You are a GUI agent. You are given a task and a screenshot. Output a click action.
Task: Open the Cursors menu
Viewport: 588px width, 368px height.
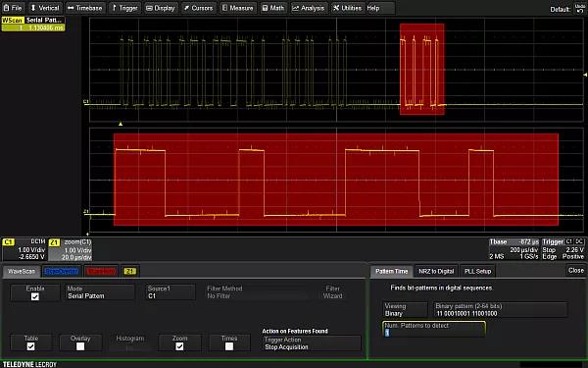[x=198, y=8]
